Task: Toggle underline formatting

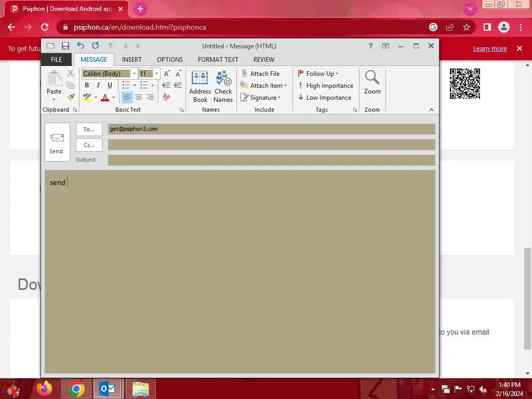Action: 110,85
